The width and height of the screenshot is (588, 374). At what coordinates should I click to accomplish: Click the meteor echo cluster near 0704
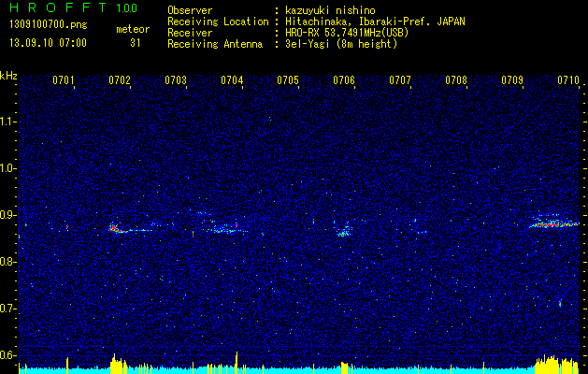(x=223, y=229)
